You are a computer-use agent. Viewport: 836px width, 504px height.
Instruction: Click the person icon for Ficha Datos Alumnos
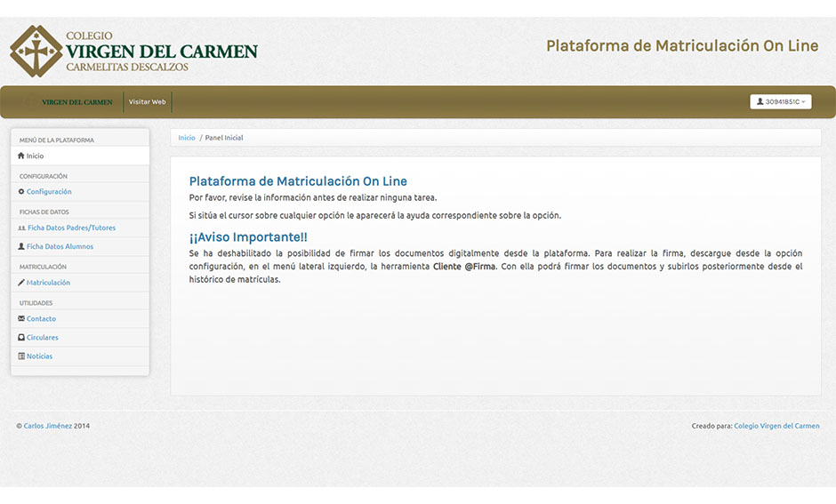tap(21, 246)
